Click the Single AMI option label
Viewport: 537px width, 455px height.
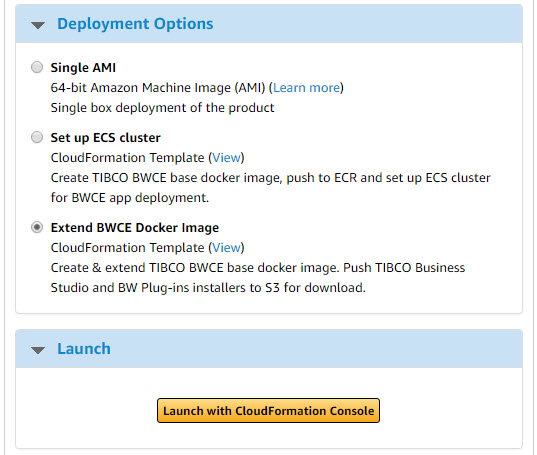(x=83, y=67)
